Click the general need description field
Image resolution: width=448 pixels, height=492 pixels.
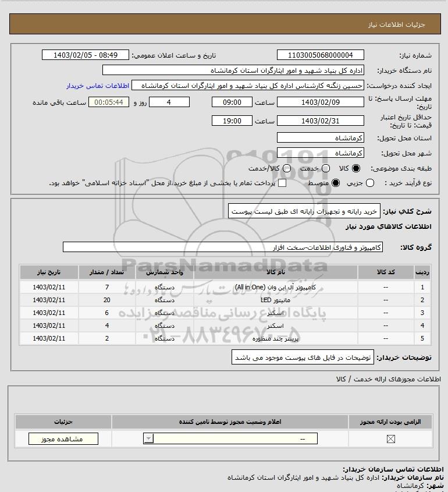[x=304, y=211]
